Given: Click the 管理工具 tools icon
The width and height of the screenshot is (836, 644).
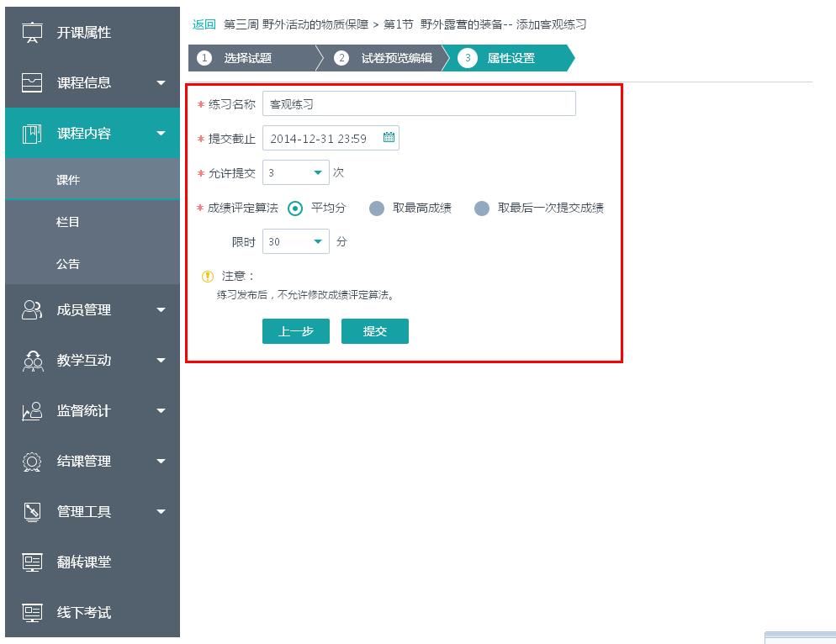Looking at the screenshot, I should (x=32, y=512).
